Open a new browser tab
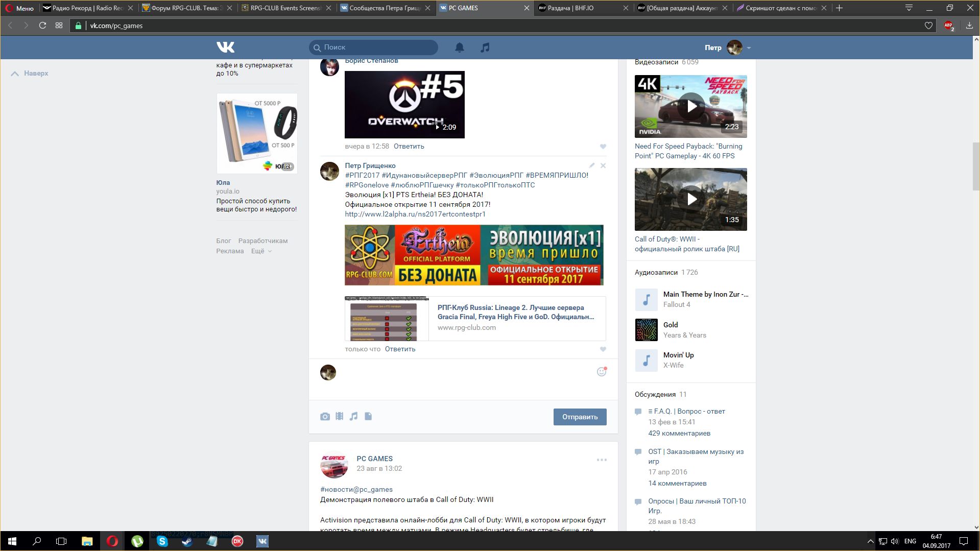Screen dimensions: 980x551 click(x=839, y=8)
